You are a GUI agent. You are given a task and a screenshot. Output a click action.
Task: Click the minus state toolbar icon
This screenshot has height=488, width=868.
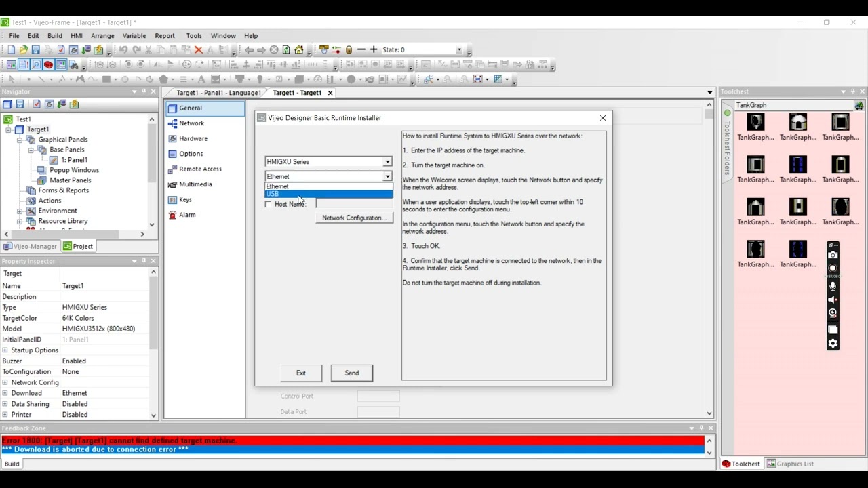coord(361,49)
